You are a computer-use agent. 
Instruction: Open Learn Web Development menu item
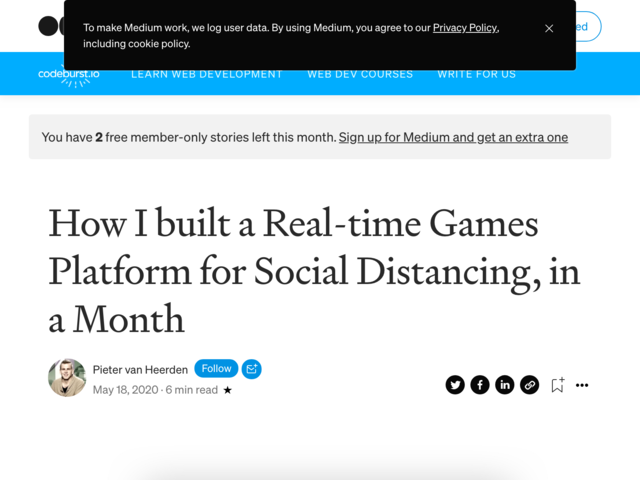coord(207,74)
